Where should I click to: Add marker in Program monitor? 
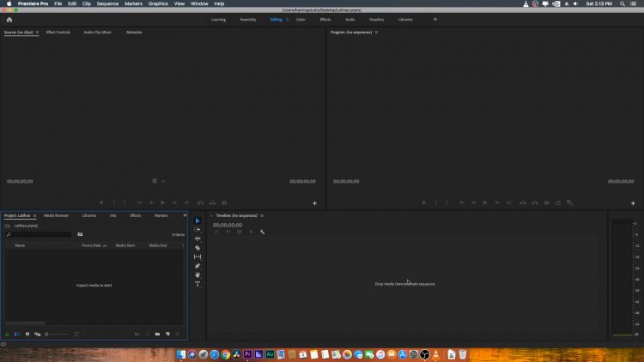click(424, 202)
